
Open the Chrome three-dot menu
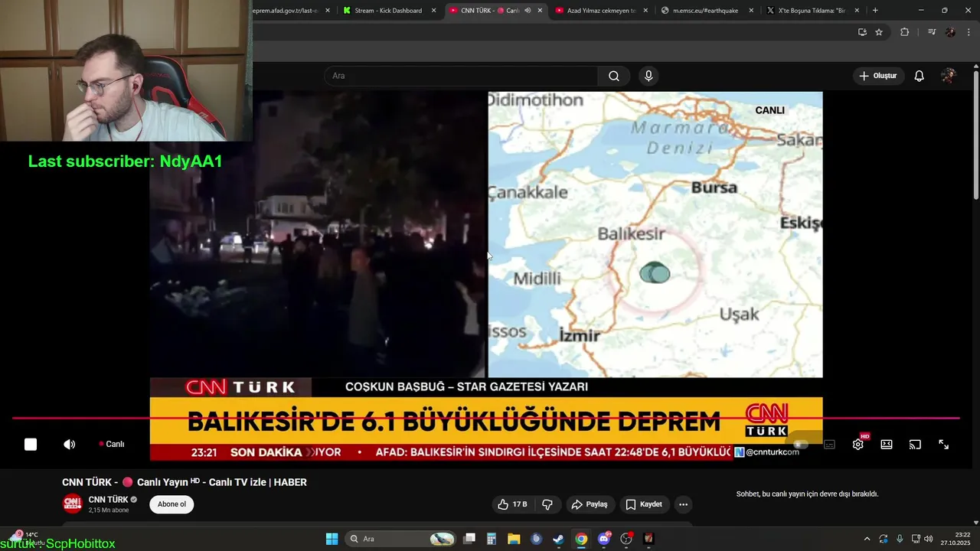point(969,32)
